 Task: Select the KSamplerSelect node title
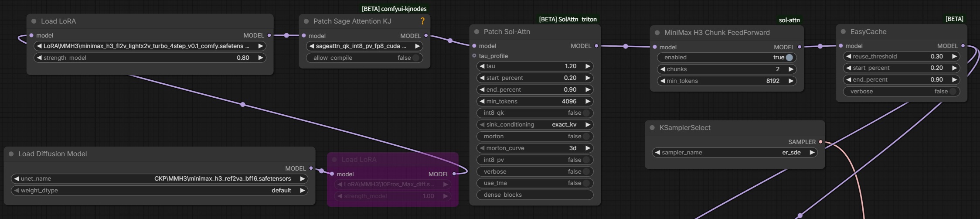point(685,127)
